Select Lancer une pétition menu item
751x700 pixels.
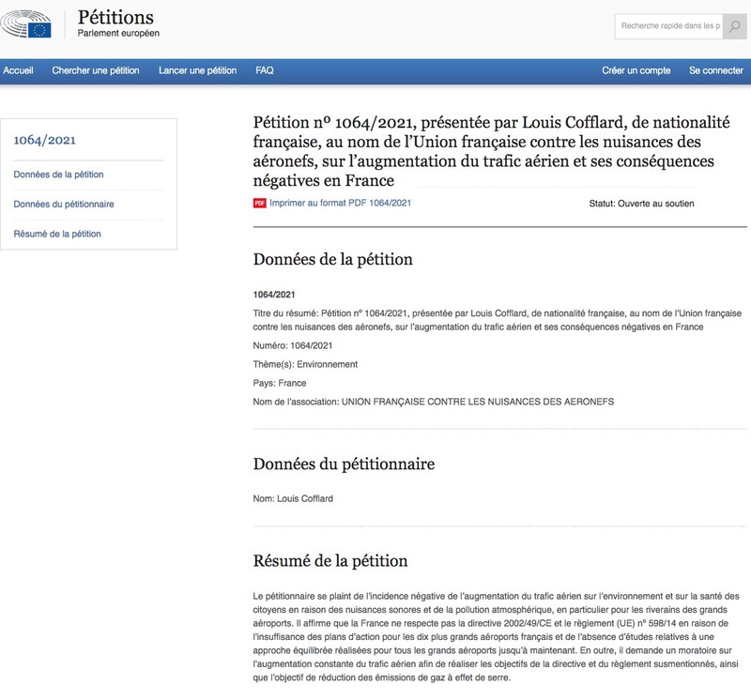click(x=198, y=70)
